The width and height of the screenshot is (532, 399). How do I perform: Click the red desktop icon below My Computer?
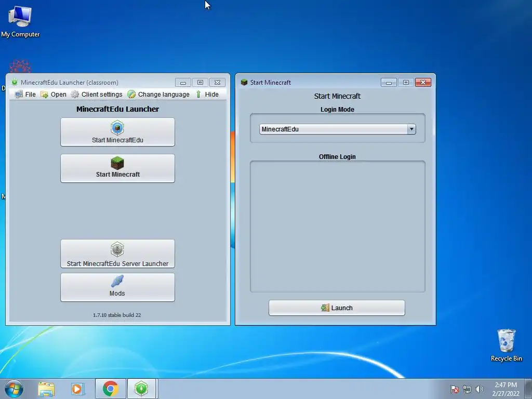(x=20, y=66)
